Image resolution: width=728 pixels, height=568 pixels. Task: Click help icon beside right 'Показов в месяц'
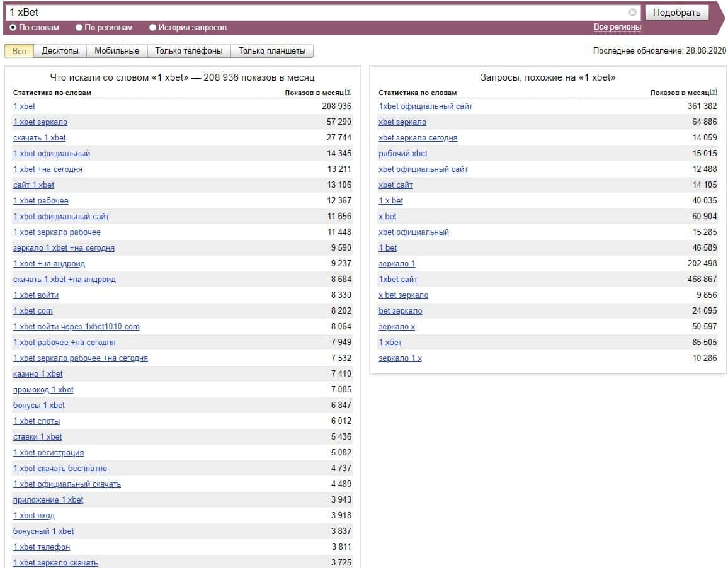(x=714, y=93)
